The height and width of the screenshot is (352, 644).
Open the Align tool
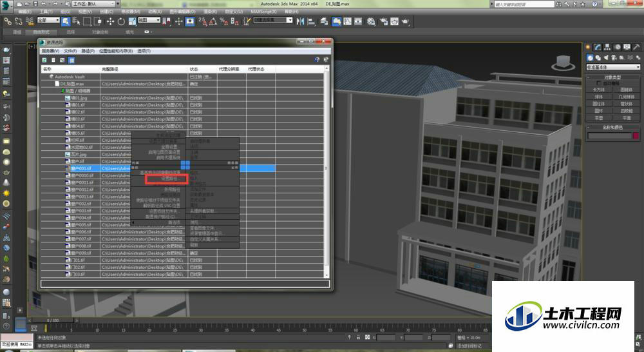coord(311,21)
